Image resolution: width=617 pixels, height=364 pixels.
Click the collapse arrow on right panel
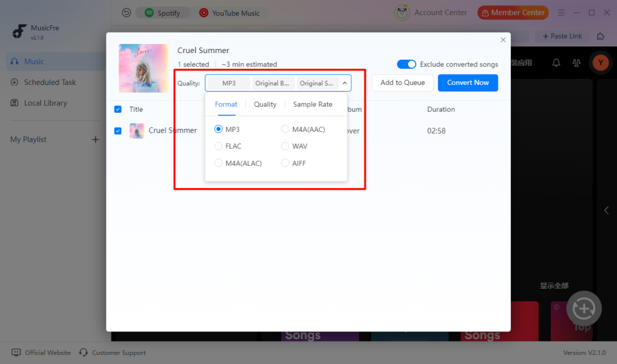tap(606, 210)
